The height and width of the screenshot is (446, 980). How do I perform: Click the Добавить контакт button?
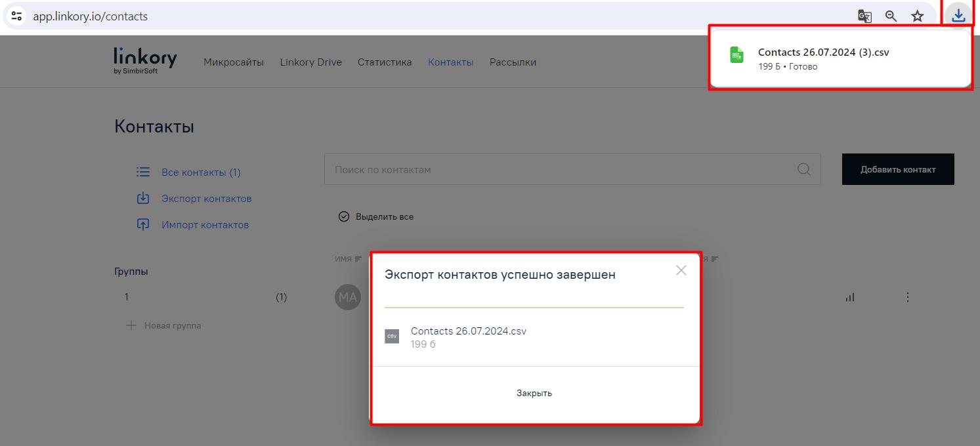tap(898, 169)
